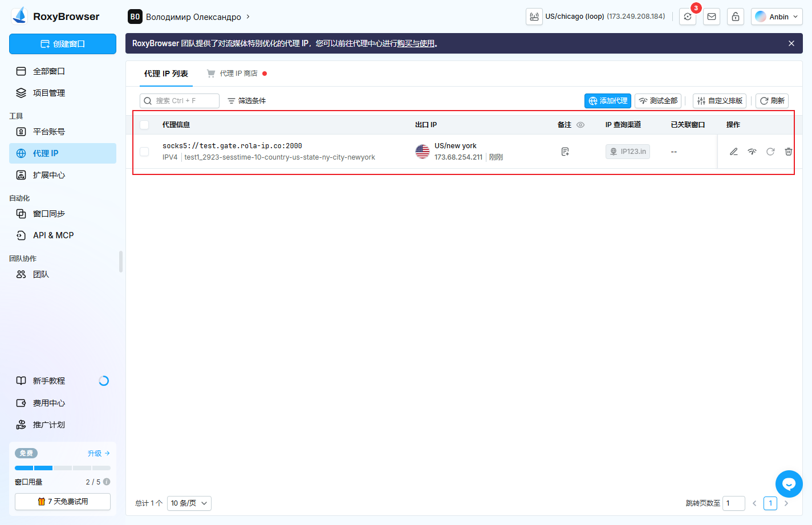Click the sync icon with notification badge
The width and height of the screenshot is (812, 525).
point(688,17)
